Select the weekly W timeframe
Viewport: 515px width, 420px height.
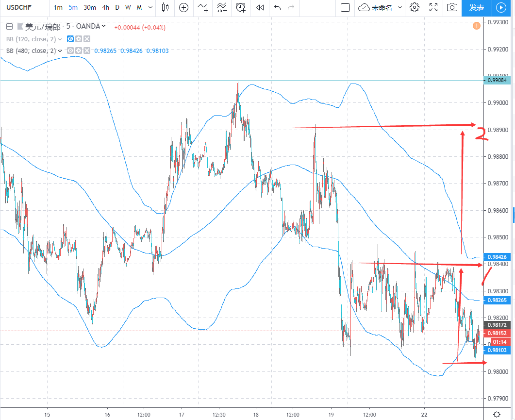point(128,7)
